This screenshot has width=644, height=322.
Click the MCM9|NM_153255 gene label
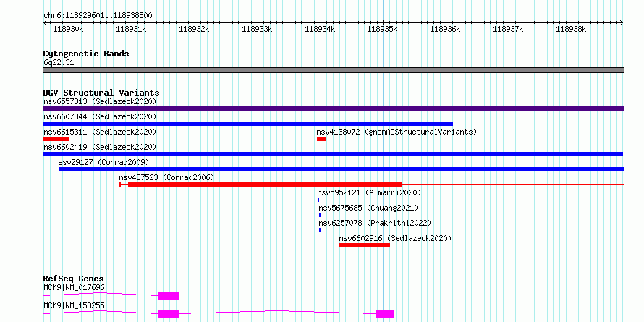tap(74, 305)
